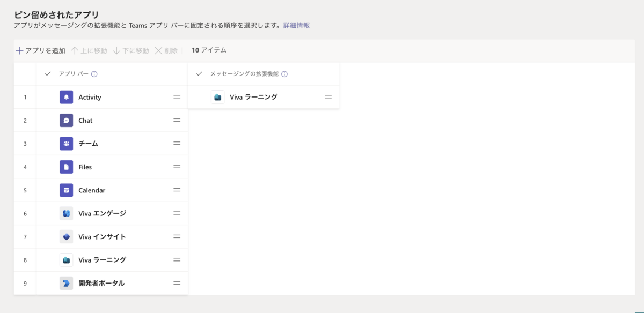Open the 詳細情報 link
The image size is (644, 313).
pyautogui.click(x=296, y=25)
